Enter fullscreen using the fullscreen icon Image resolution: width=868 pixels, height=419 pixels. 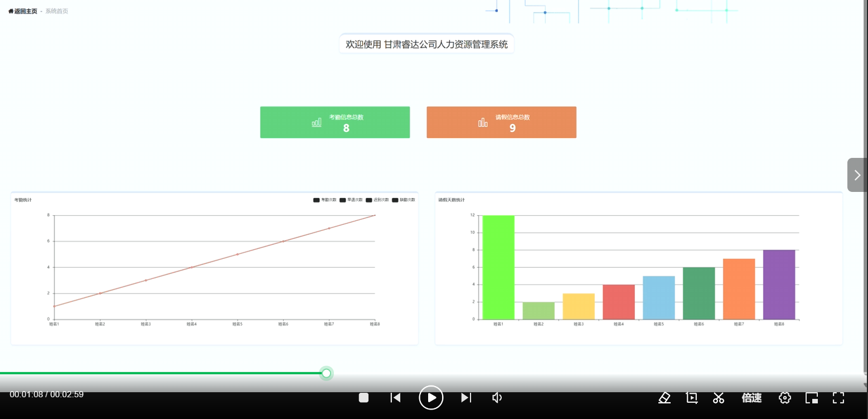pyautogui.click(x=838, y=398)
